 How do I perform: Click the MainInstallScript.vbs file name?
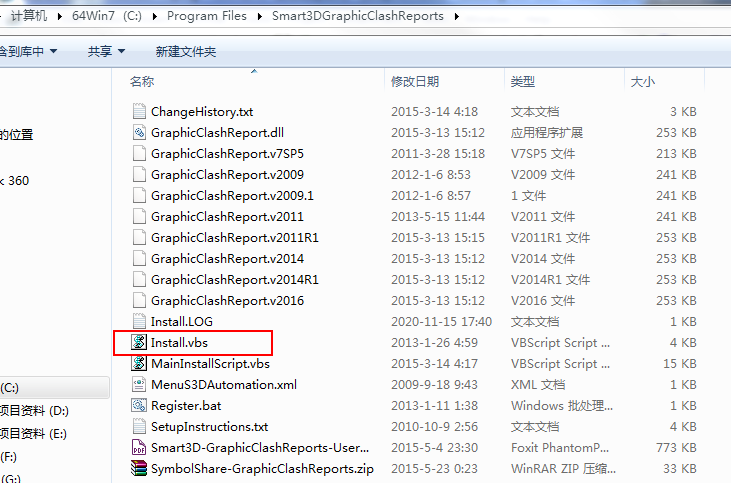(210, 364)
